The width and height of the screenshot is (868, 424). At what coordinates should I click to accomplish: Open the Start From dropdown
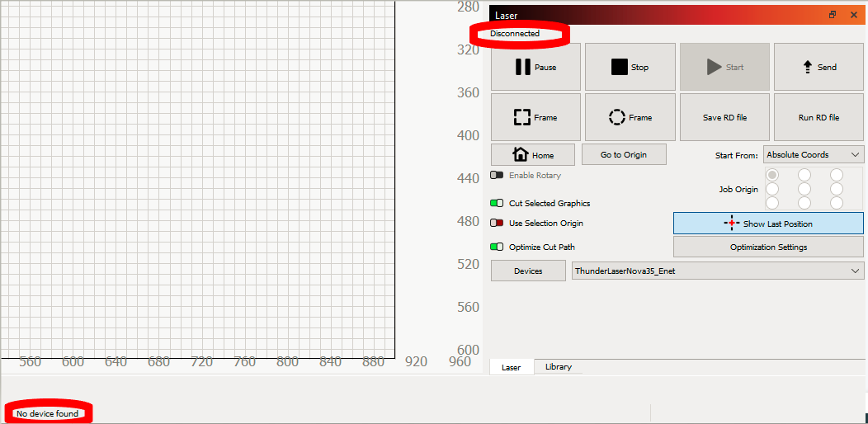click(x=814, y=154)
